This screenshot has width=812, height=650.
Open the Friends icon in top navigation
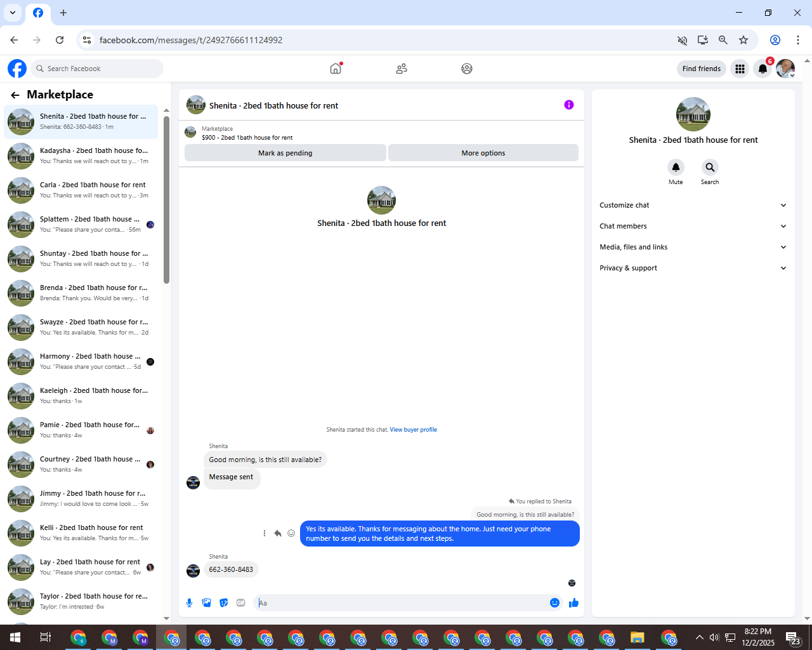[x=402, y=69]
